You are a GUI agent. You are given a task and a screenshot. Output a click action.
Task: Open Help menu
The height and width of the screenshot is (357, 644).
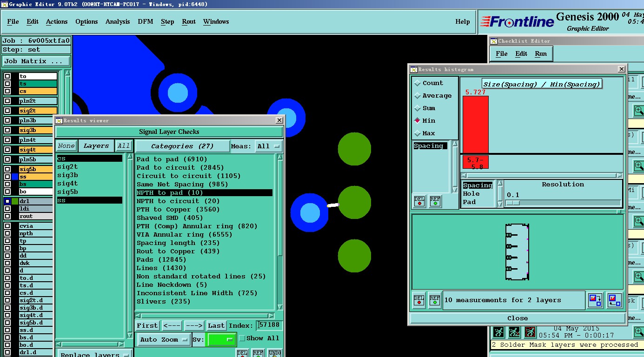(x=463, y=21)
